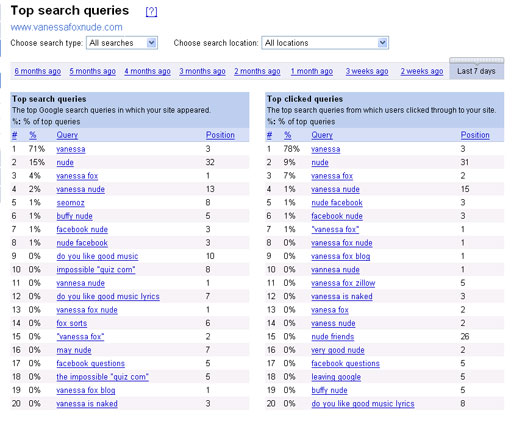The image size is (525, 424).
Task: Sort top clicked queries by Query column
Action: [322, 135]
